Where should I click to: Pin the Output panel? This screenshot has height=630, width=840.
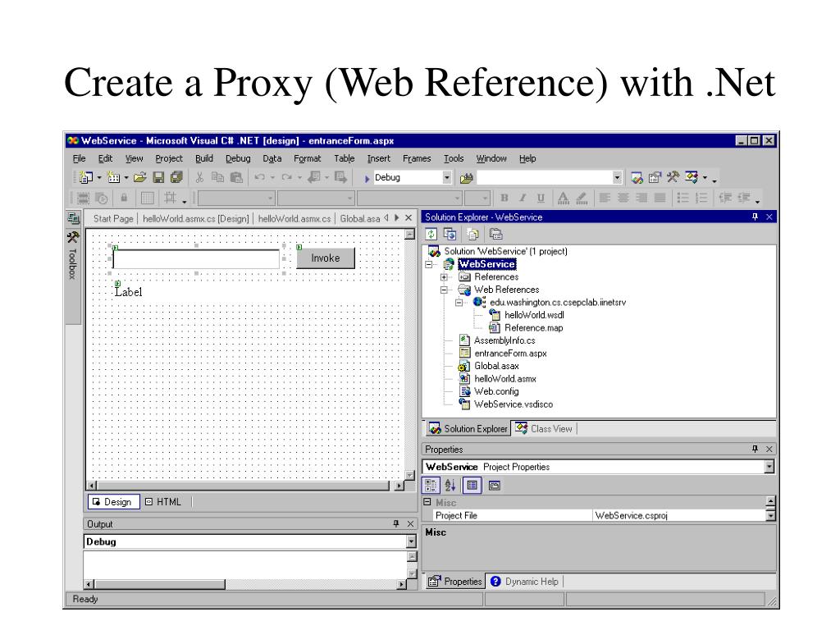tap(396, 524)
